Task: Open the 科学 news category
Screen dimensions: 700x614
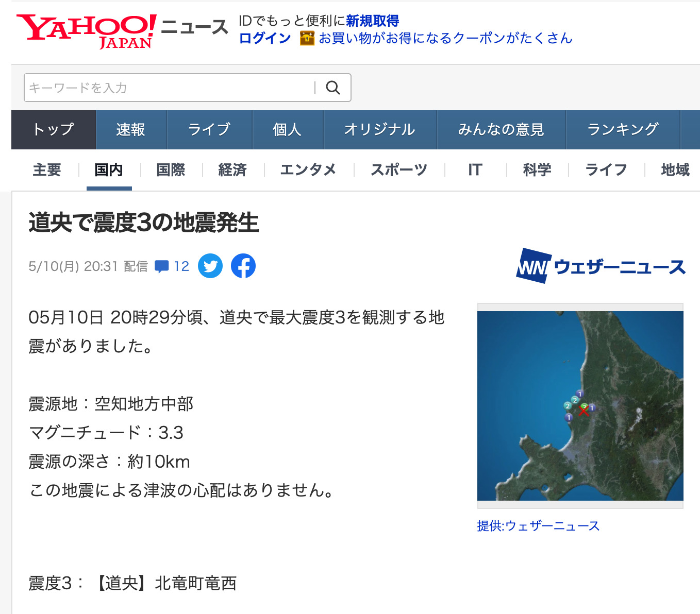Action: 537,169
